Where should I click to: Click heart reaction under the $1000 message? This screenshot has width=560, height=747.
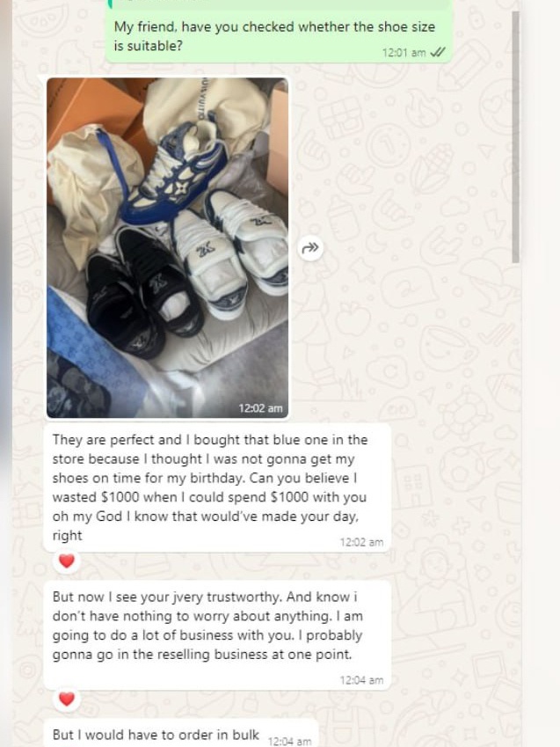pyautogui.click(x=66, y=560)
